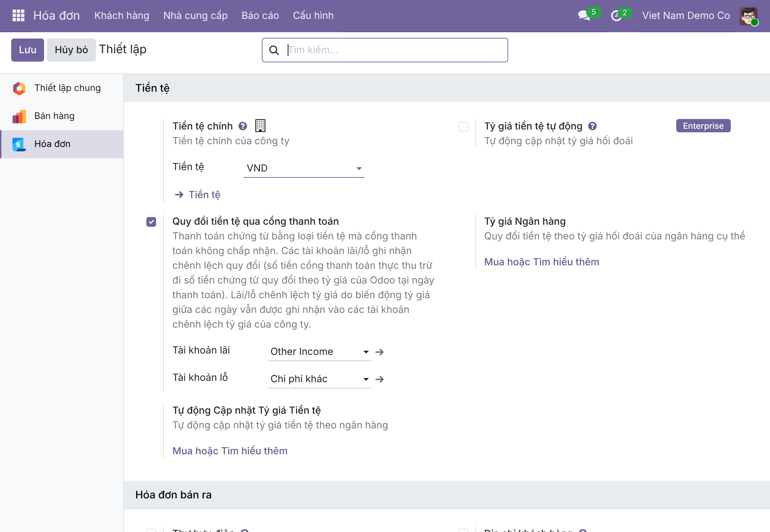Uncheck Quy đổi tiền tệ qua cổng thanh toán
770x532 pixels.
click(x=151, y=222)
